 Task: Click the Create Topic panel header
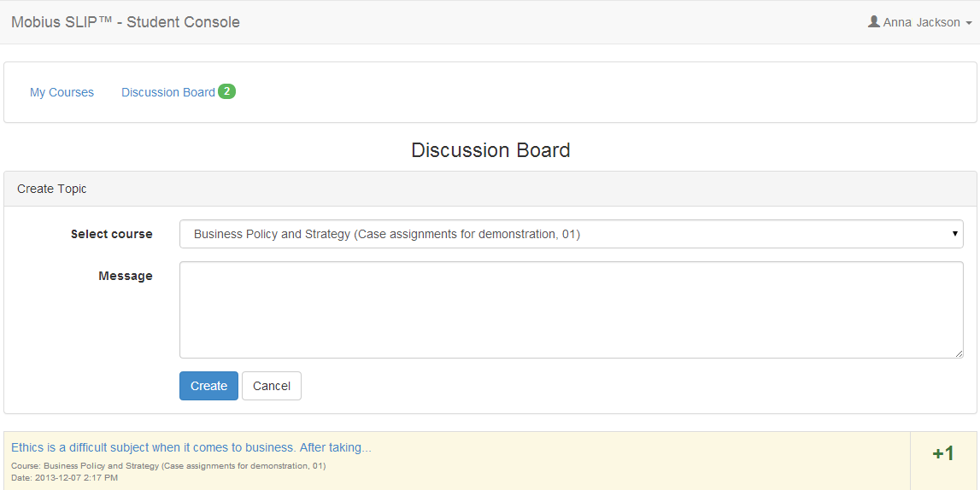[490, 189]
